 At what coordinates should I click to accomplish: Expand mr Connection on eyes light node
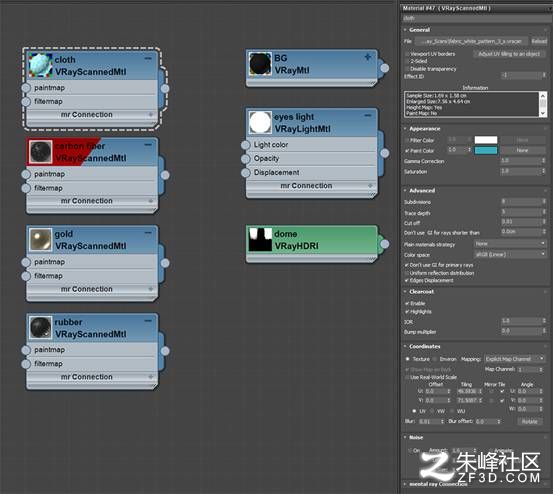(370, 185)
